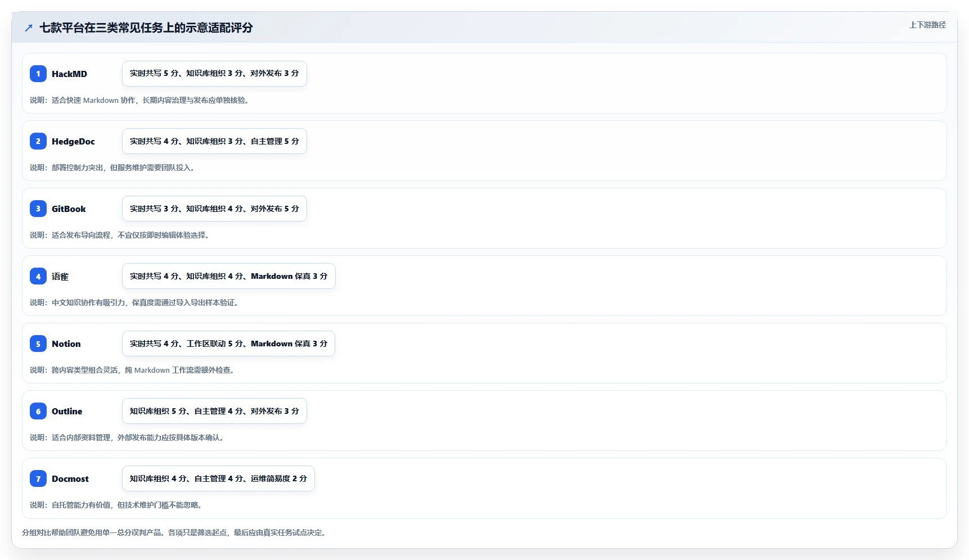Click the heading 七款平台在三类常见任务上的示意适配评分
969x560 pixels.
click(x=146, y=28)
